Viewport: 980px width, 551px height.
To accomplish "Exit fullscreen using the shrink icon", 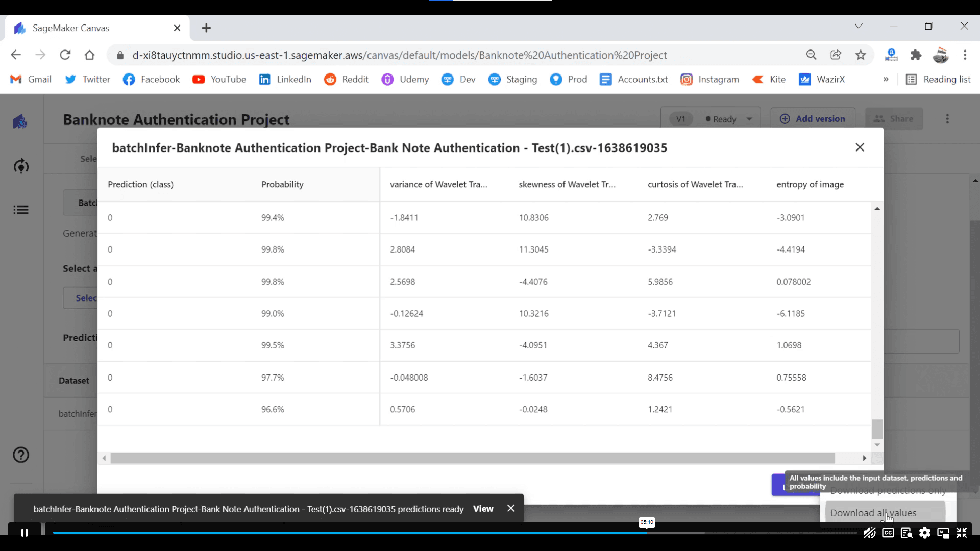I will tap(963, 533).
